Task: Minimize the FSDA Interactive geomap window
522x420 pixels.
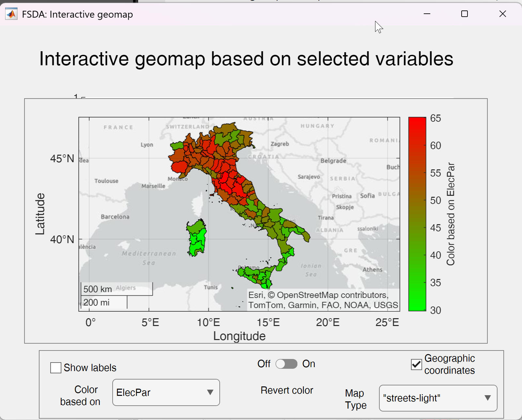Action: [x=427, y=14]
